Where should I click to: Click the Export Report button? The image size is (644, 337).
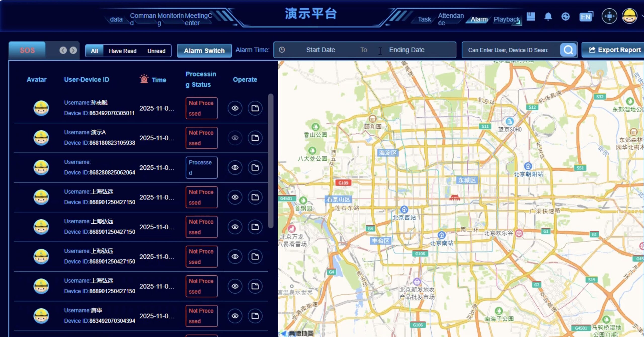point(614,50)
